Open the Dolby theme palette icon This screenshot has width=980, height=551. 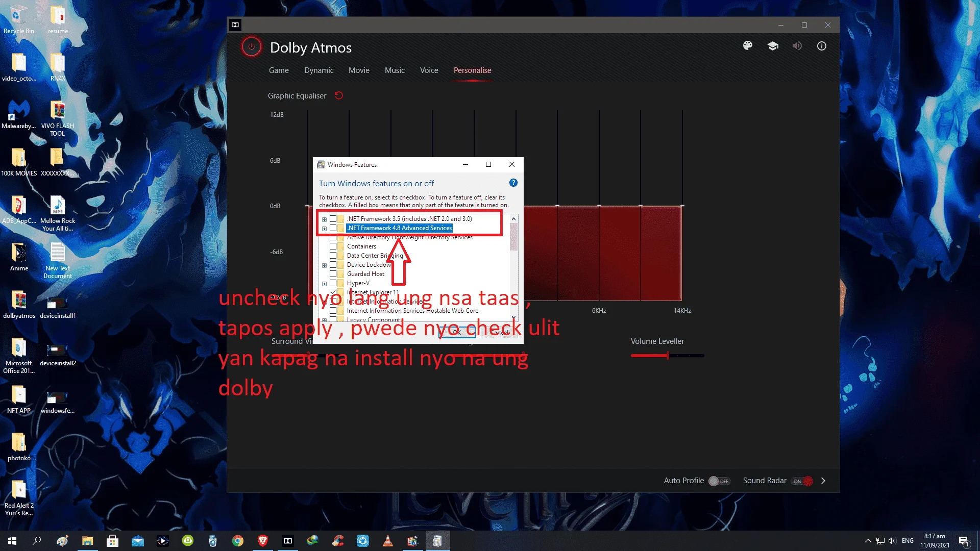tap(748, 46)
